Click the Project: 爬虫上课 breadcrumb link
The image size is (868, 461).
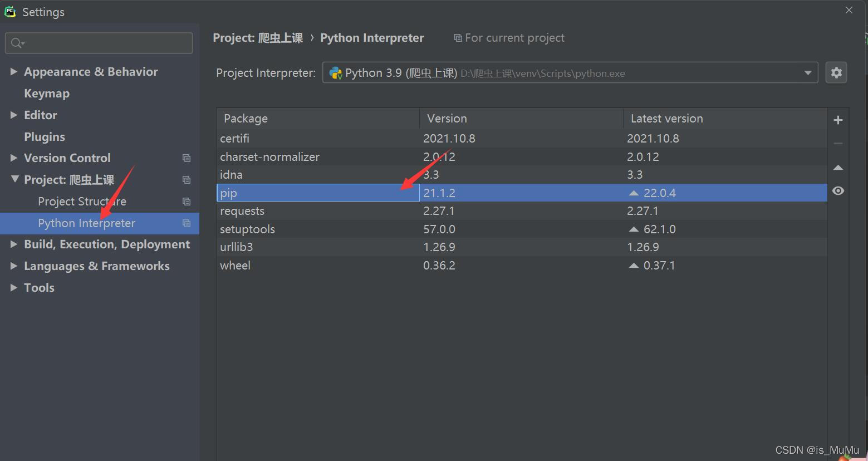point(258,38)
